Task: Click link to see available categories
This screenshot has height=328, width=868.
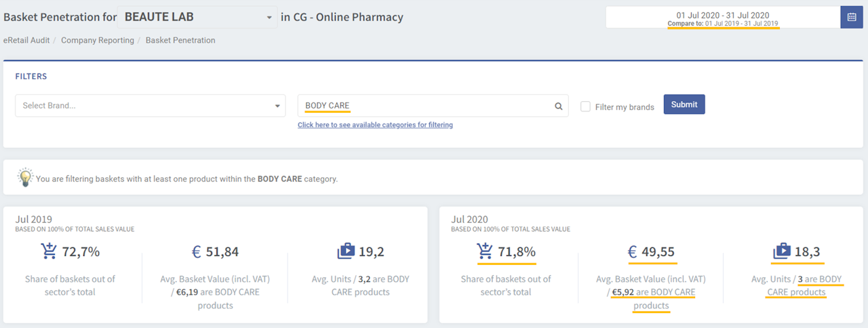Action: (375, 125)
